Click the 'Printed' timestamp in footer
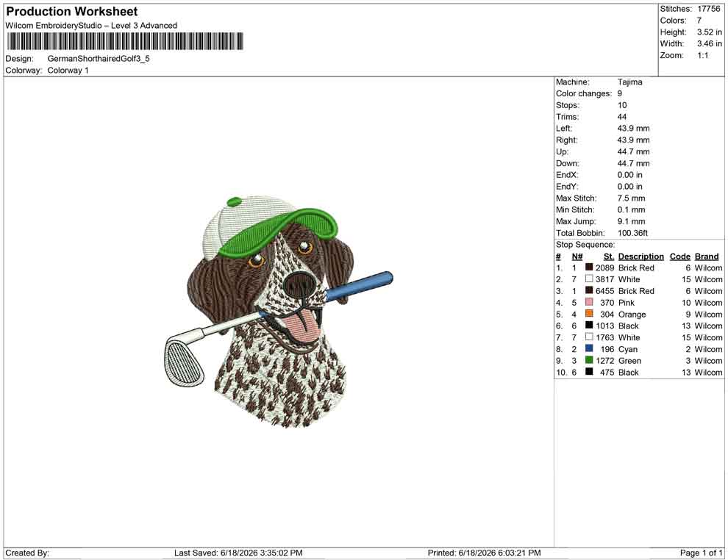 point(485,553)
